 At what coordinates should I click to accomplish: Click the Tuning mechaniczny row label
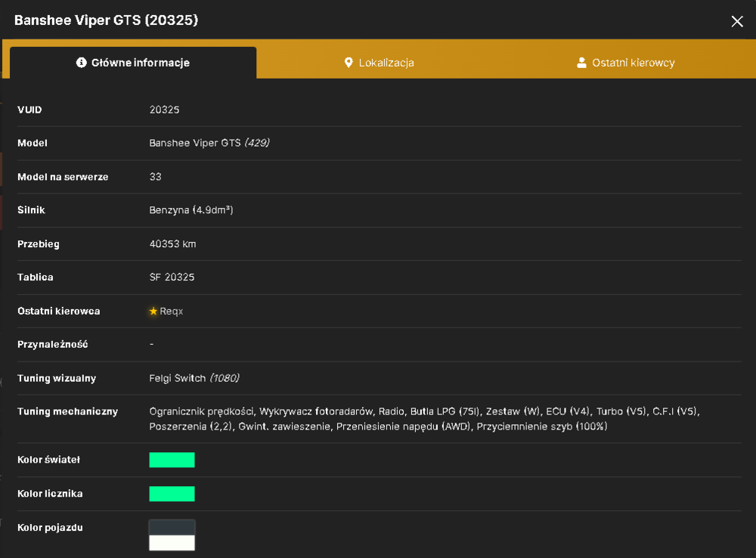67,411
